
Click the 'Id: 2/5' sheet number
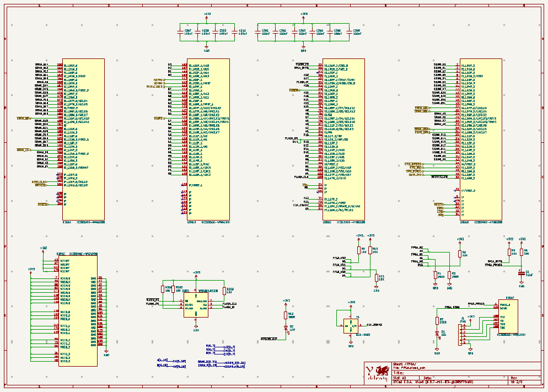click(x=517, y=382)
